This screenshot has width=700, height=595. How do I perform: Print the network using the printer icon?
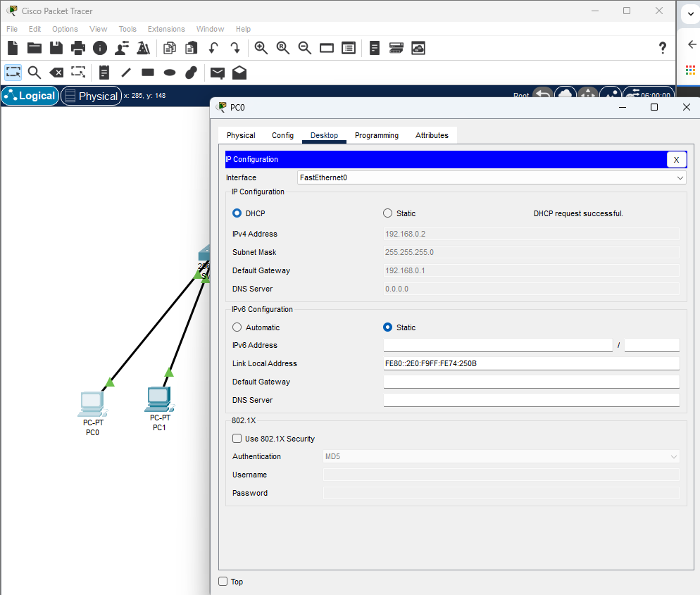(78, 48)
